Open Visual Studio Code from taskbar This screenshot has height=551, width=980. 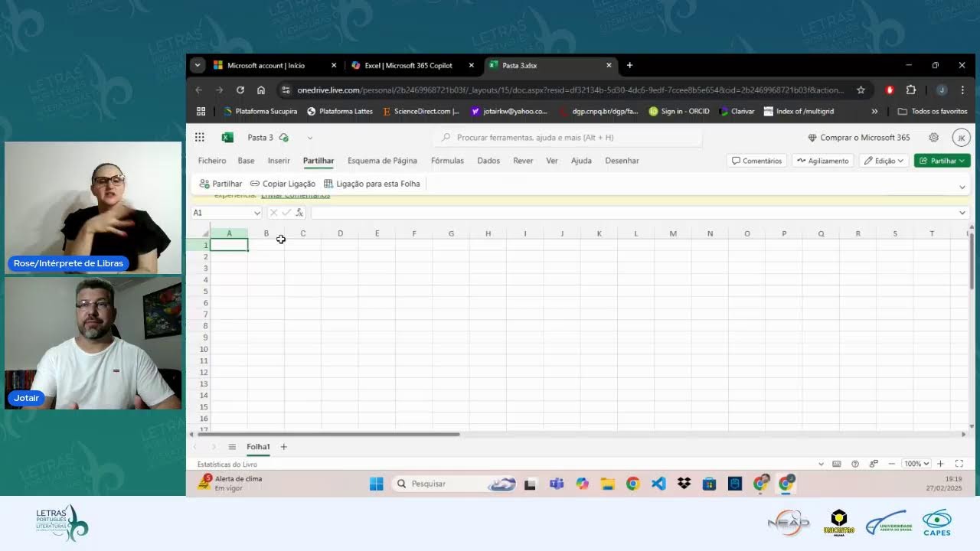[658, 484]
